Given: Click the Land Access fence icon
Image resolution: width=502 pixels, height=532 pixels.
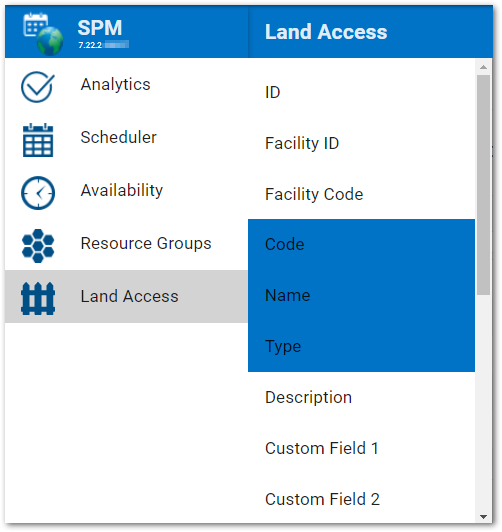Looking at the screenshot, I should tap(38, 299).
